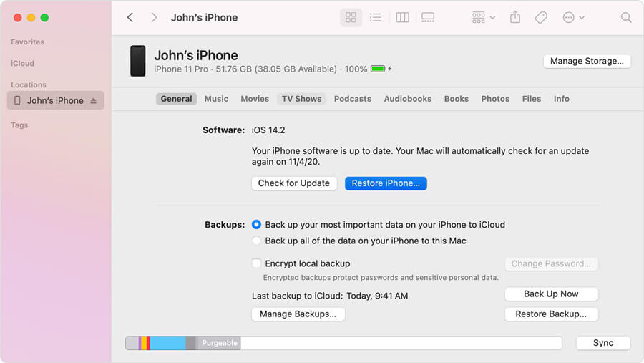
Task: Switch to icon grid view
Action: [351, 18]
